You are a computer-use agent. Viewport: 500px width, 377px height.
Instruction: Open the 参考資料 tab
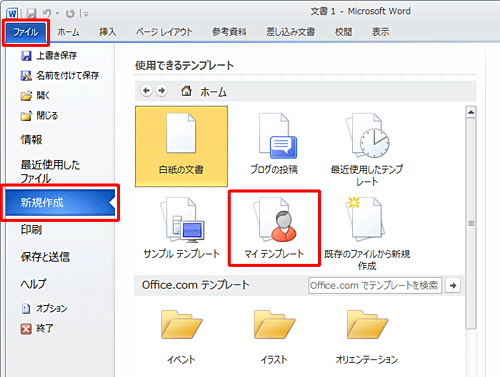229,32
